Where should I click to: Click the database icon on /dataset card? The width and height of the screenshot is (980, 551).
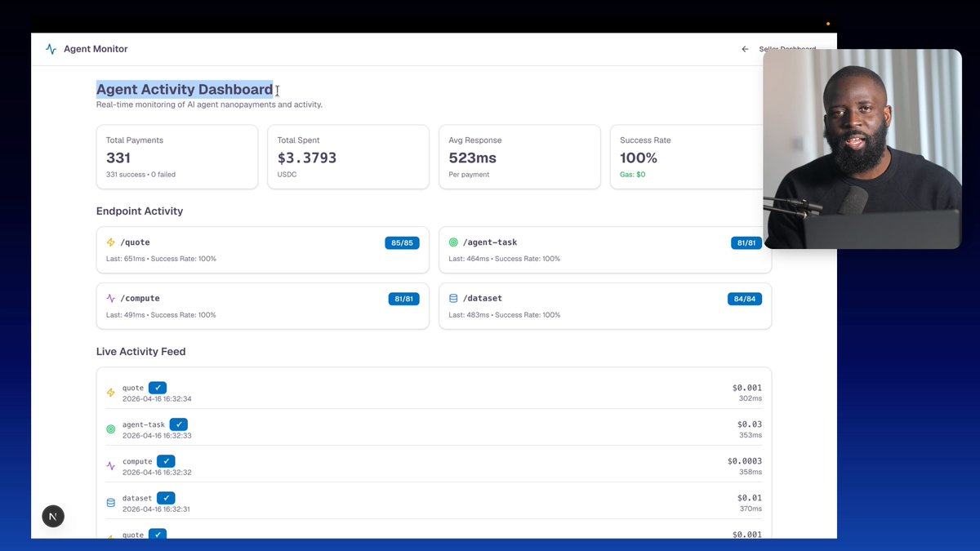click(x=453, y=299)
